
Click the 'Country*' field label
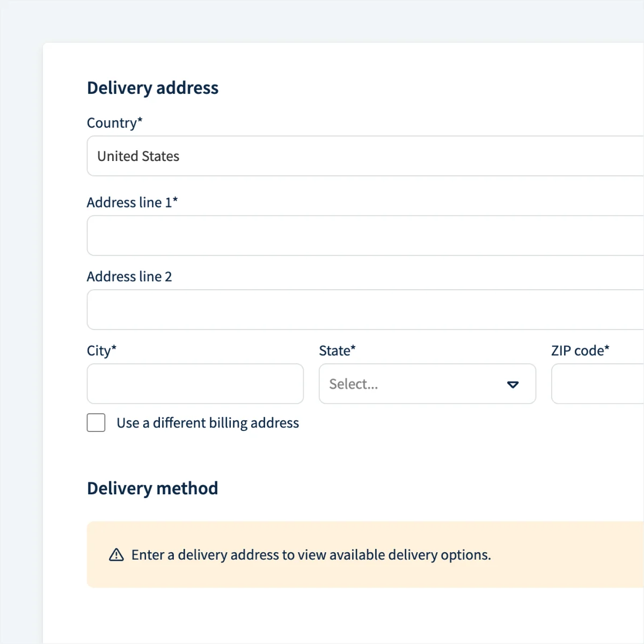pyautogui.click(x=115, y=123)
